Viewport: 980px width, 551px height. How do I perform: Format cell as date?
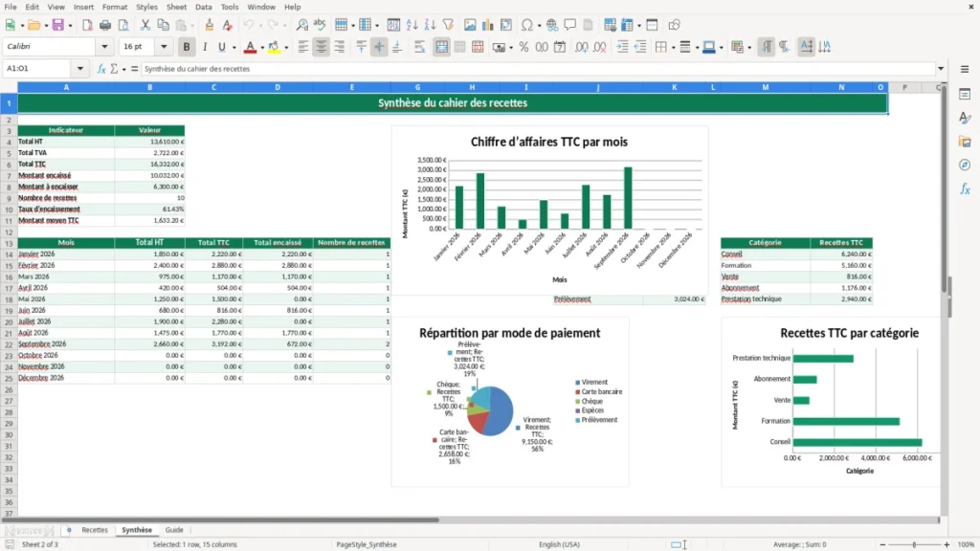pyautogui.click(x=560, y=47)
